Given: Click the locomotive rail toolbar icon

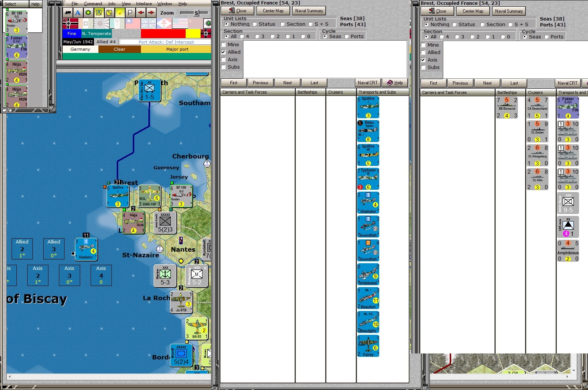Looking at the screenshot, I should point(68,13).
